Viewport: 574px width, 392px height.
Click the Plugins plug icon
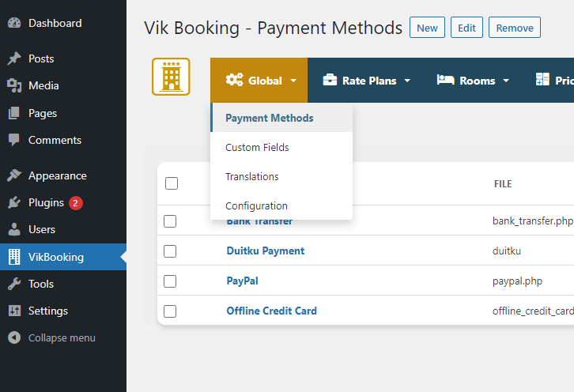coord(14,202)
